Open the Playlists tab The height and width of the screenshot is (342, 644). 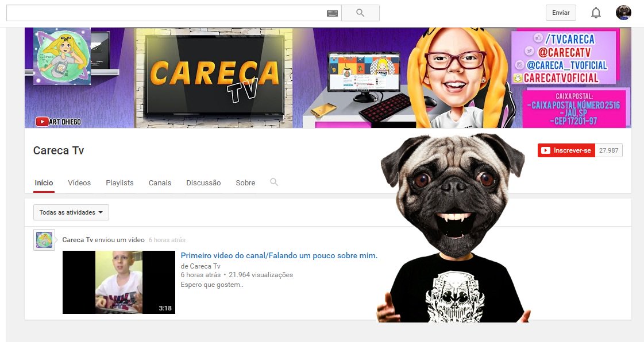point(119,183)
